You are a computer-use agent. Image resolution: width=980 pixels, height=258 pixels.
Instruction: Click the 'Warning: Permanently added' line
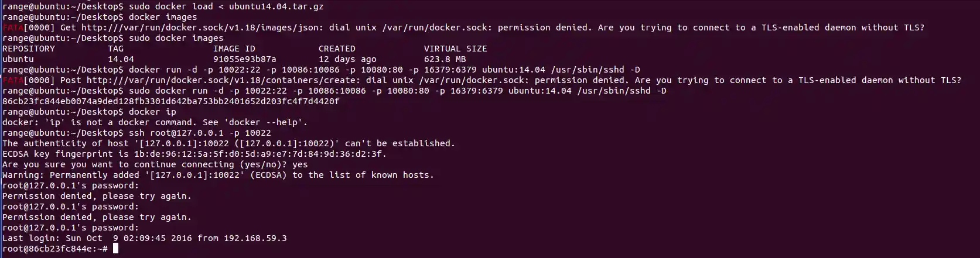(x=218, y=175)
